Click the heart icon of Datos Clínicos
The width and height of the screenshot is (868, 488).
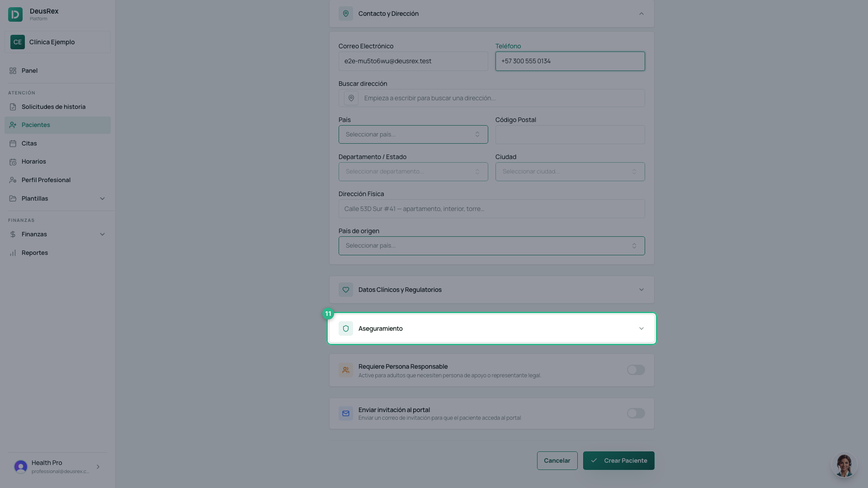[x=346, y=290]
